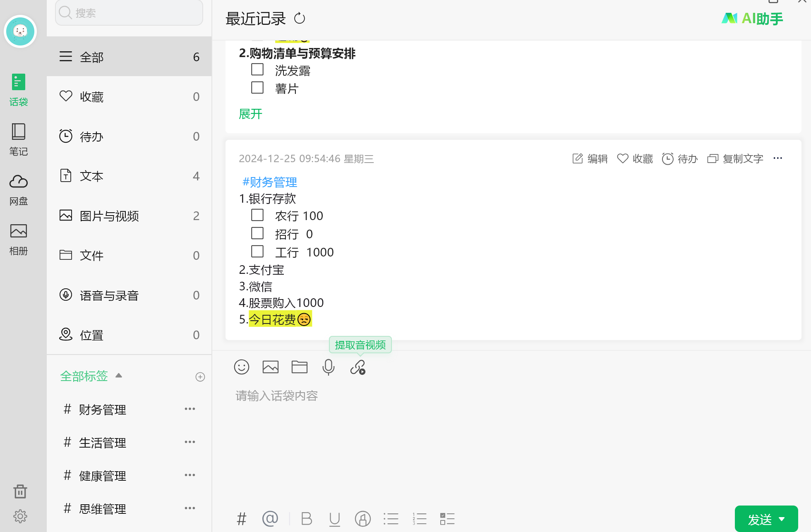Click the insert image icon in input toolbar
The height and width of the screenshot is (532, 811).
271,367
